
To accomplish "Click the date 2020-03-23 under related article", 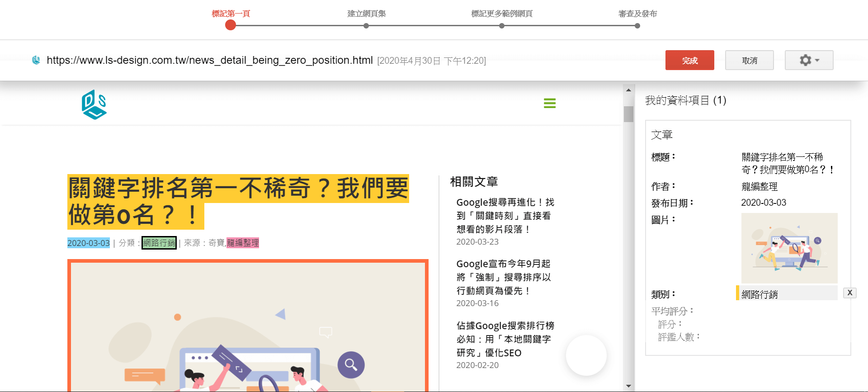I will 477,242.
